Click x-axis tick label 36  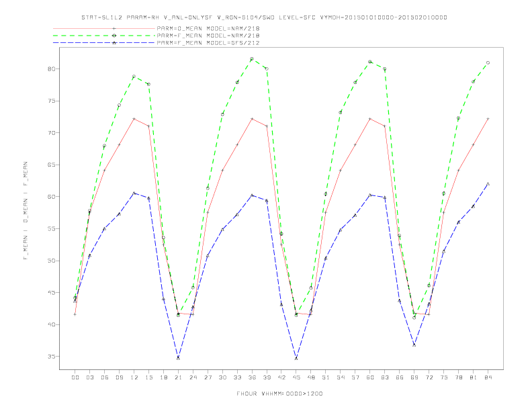pyautogui.click(x=252, y=377)
